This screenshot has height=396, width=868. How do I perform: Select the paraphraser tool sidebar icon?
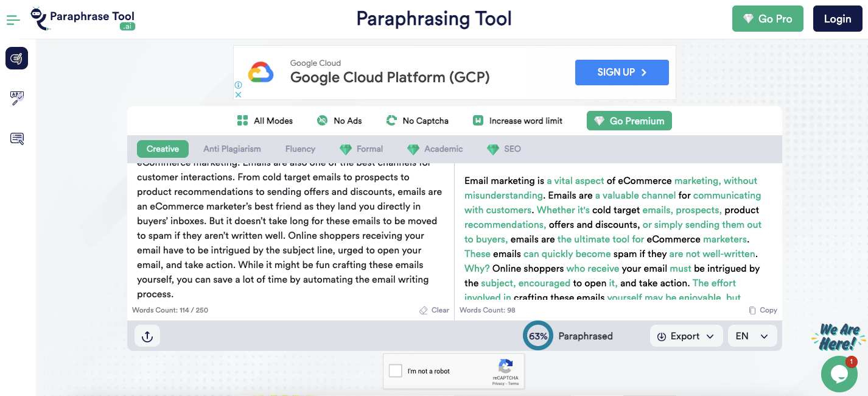(17, 58)
